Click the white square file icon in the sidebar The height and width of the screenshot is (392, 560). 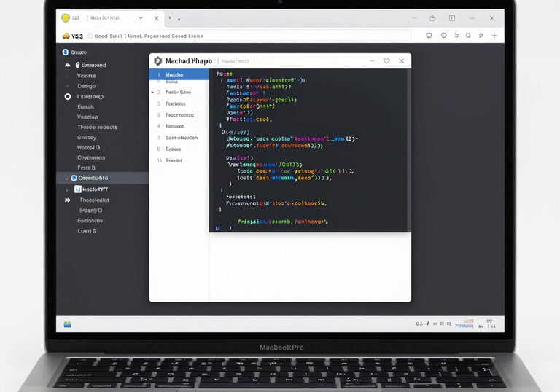point(78,189)
